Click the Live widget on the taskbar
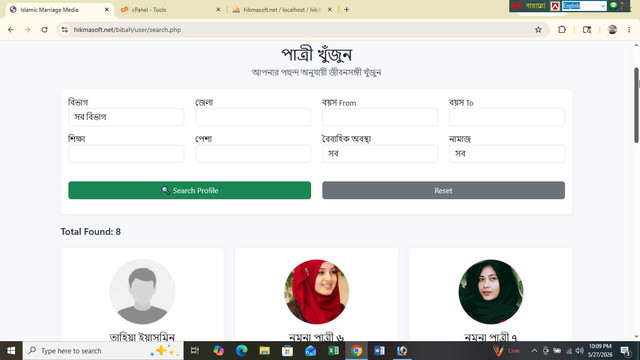The width and height of the screenshot is (640, 360). pyautogui.click(x=506, y=351)
